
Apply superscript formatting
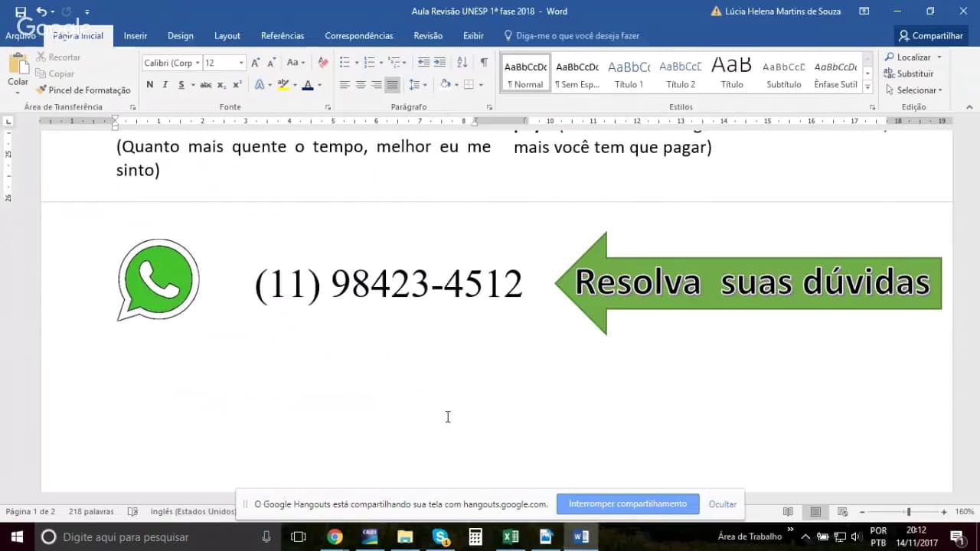tap(237, 85)
